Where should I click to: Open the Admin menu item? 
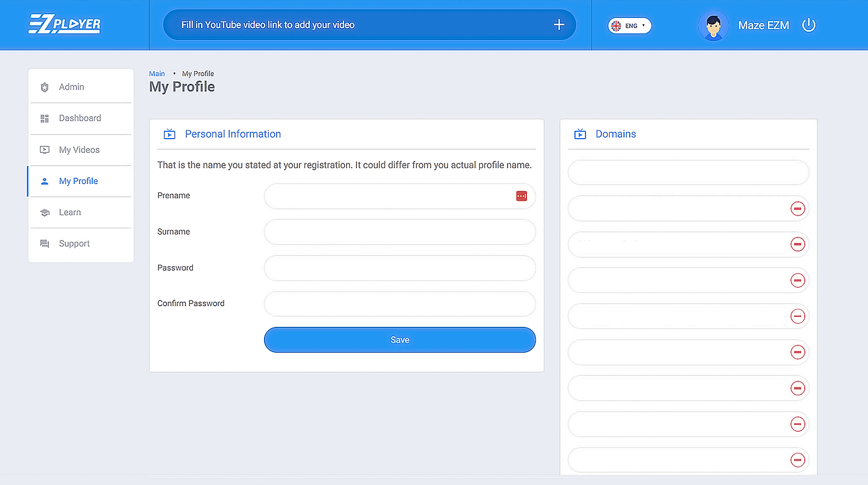(72, 87)
